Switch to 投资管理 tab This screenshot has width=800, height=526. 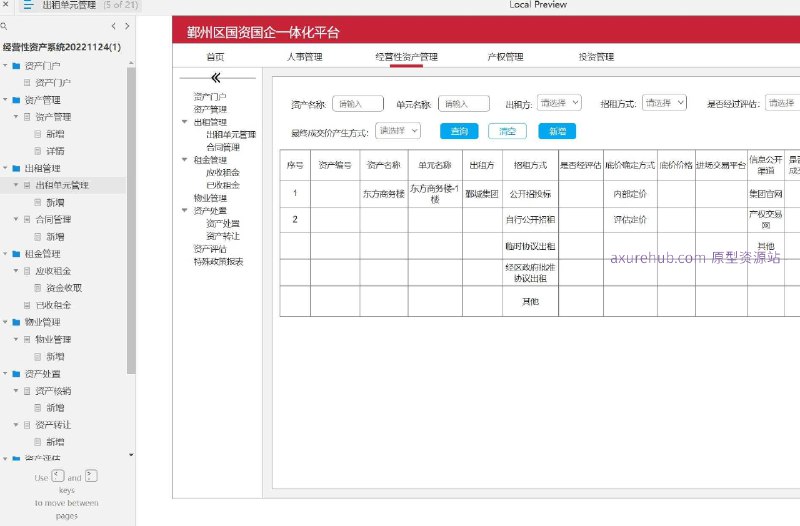coord(596,57)
